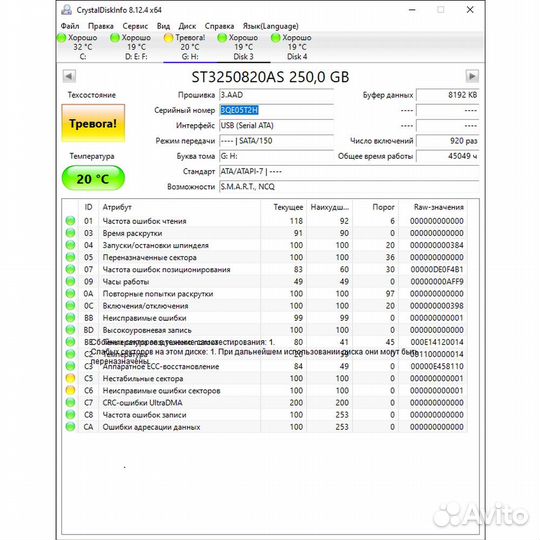The width and height of the screenshot is (540, 540).
Task: Select row Время раскрутки
Action: click(x=264, y=233)
